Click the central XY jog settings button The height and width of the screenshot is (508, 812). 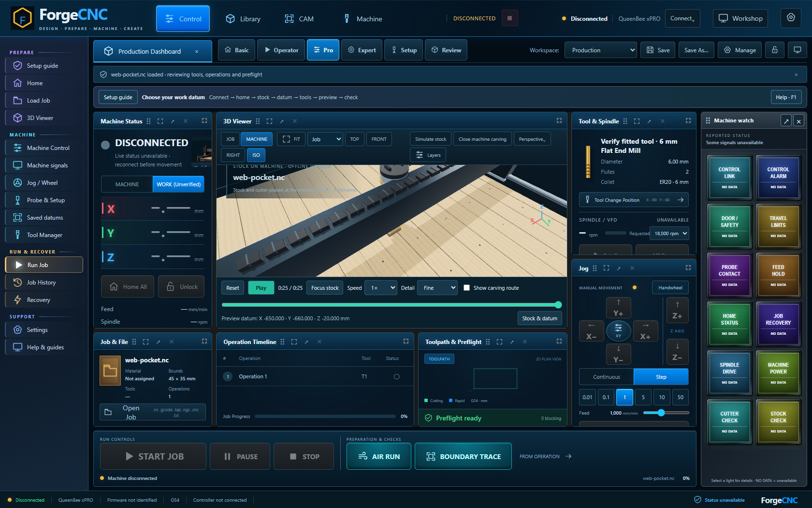point(618,331)
